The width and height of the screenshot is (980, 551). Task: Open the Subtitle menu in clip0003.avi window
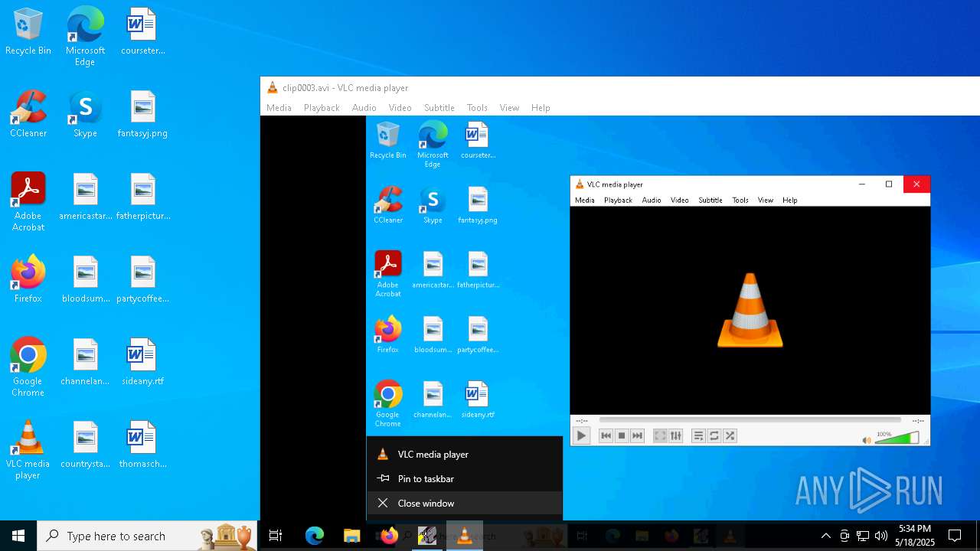[x=439, y=108]
